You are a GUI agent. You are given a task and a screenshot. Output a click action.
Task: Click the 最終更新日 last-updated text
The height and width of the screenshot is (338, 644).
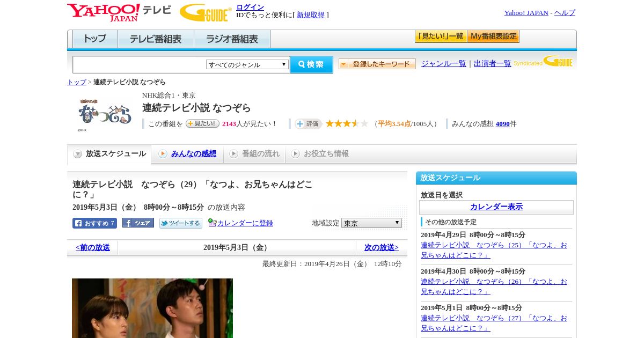click(332, 264)
